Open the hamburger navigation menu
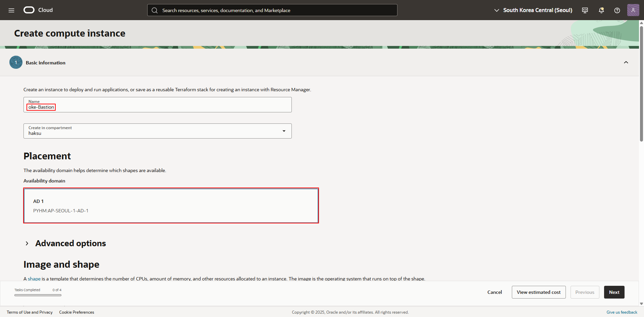The width and height of the screenshot is (644, 317). click(11, 10)
